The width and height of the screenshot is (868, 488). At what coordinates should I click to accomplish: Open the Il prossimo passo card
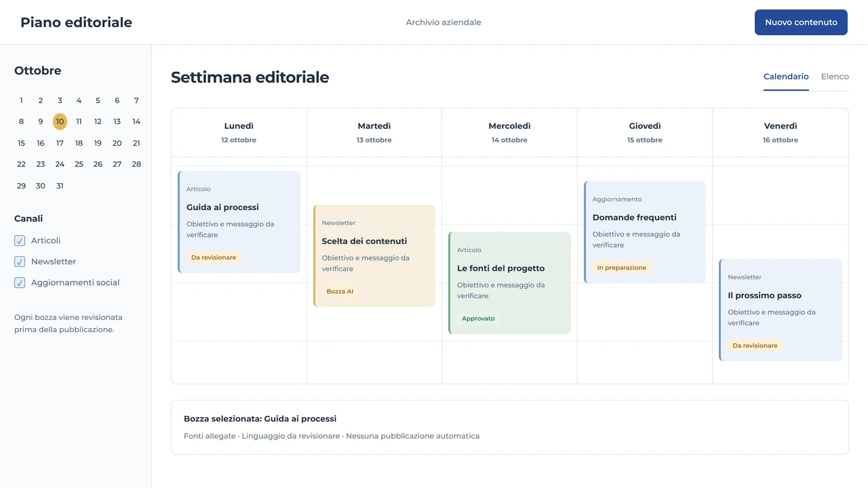pyautogui.click(x=781, y=310)
